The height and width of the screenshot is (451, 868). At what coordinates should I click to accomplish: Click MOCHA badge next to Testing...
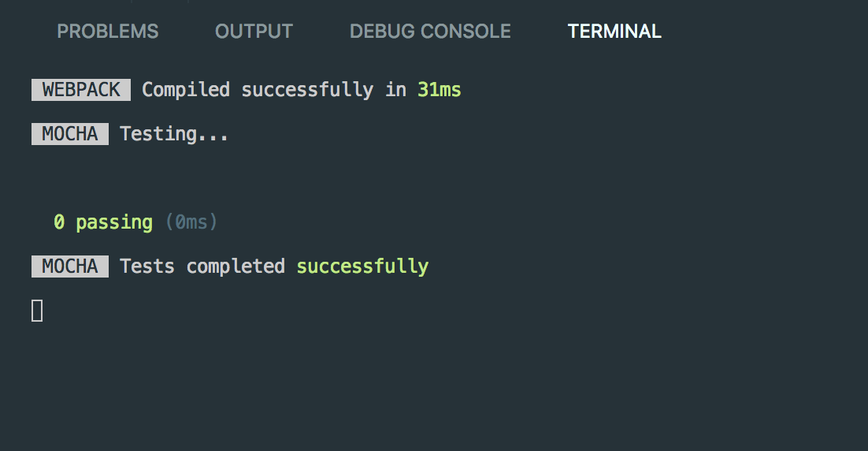70,134
